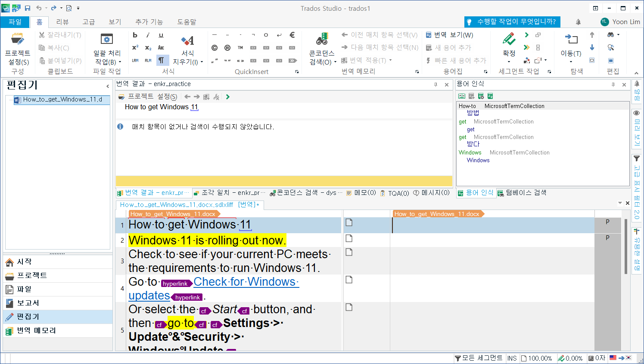
Task: Open the Comments(0) tab
Action: tap(361, 193)
